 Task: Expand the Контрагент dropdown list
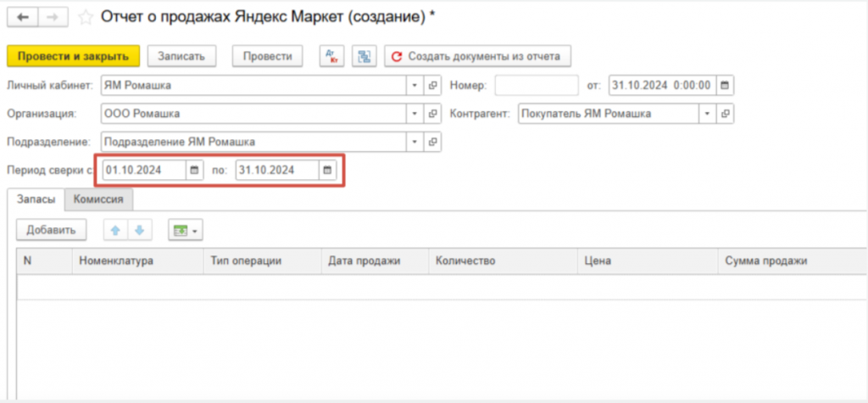707,114
